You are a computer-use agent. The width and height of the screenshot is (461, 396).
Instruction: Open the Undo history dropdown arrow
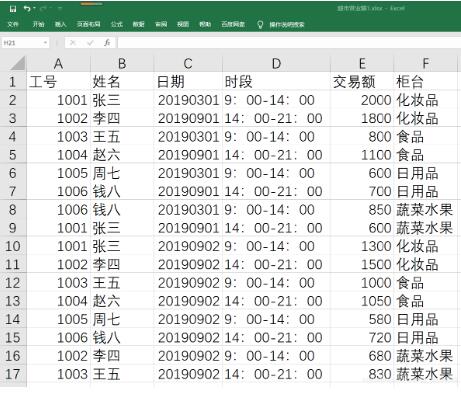tap(34, 9)
